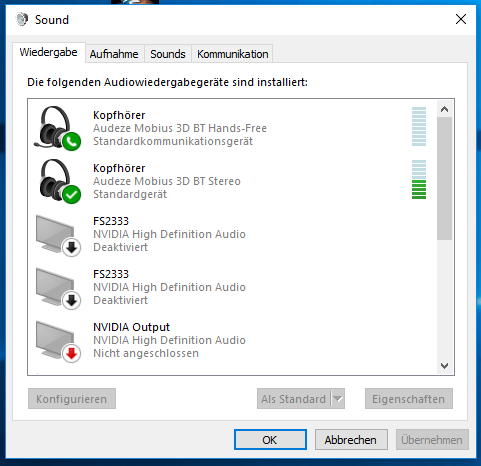Click the volume level meter of BT Stereo

click(x=419, y=180)
